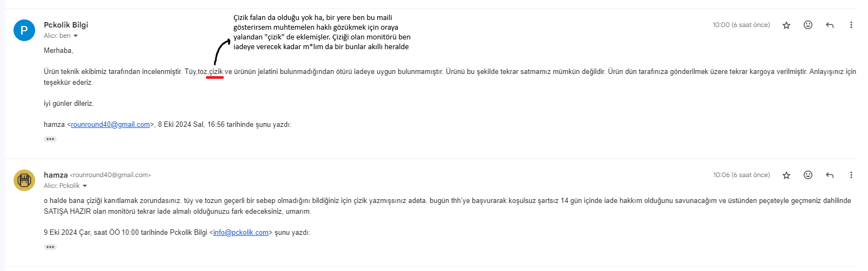This screenshot has width=868, height=271.
Task: Click the Pckolik Bilgi sender name
Action: click(66, 25)
